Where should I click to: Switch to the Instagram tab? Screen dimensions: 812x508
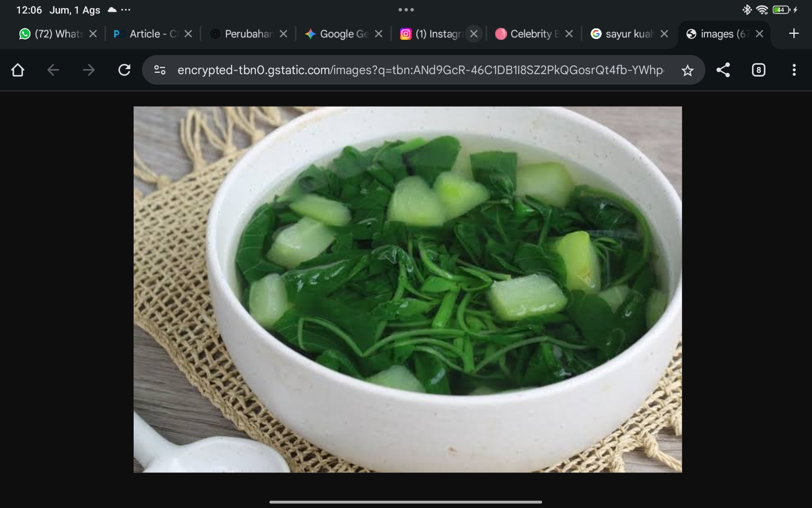[432, 34]
